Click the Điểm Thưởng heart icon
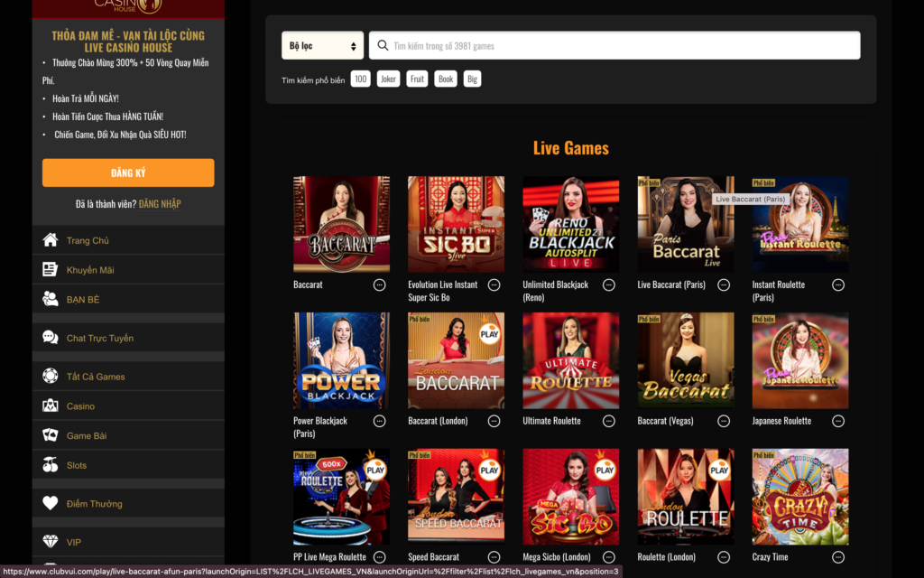This screenshot has width=924, height=578. [x=51, y=503]
